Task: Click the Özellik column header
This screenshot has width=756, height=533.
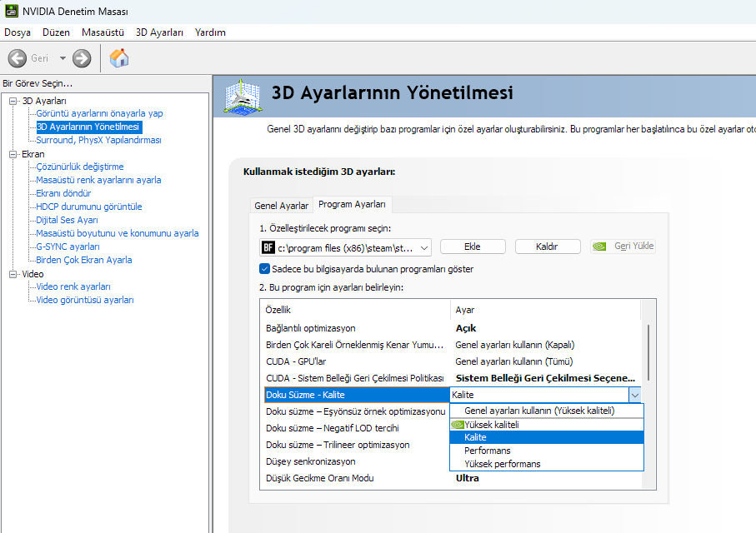Action: click(x=356, y=310)
